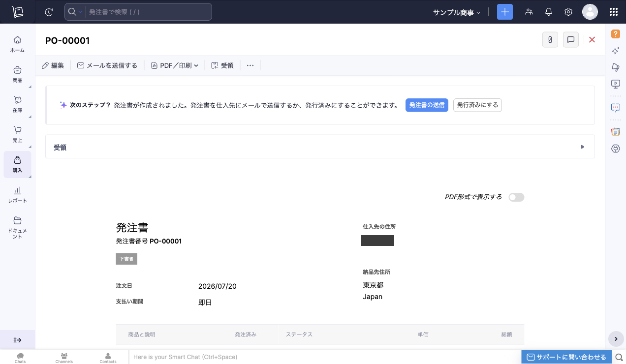This screenshot has width=626, height=364.
Task: Click the 発行済みにする button
Action: 477,105
